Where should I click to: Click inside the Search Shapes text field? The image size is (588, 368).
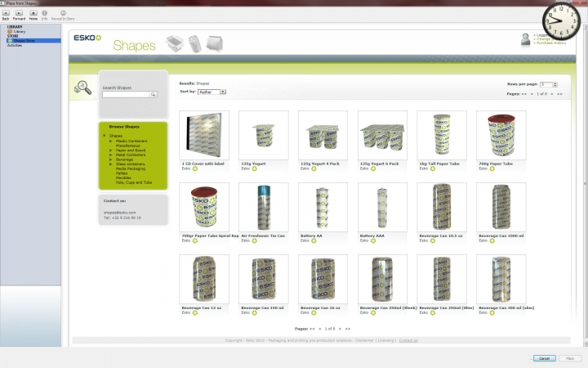pos(125,95)
